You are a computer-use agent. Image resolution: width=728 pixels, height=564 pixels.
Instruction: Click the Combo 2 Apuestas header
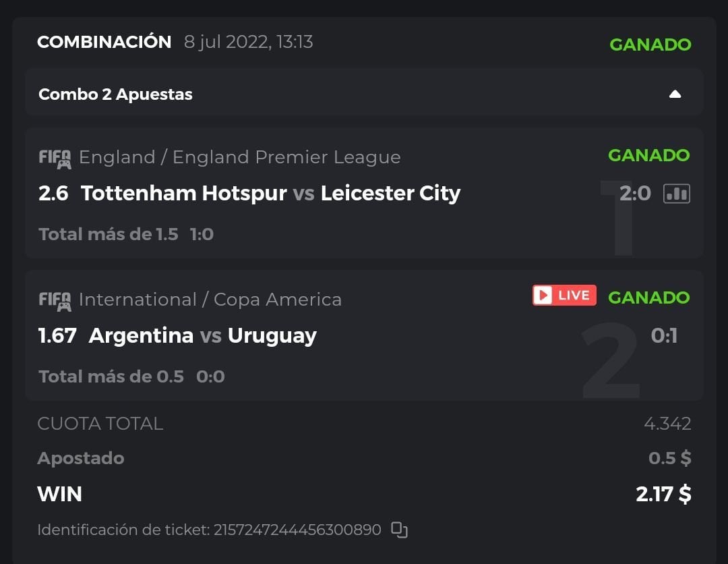pyautogui.click(x=115, y=94)
